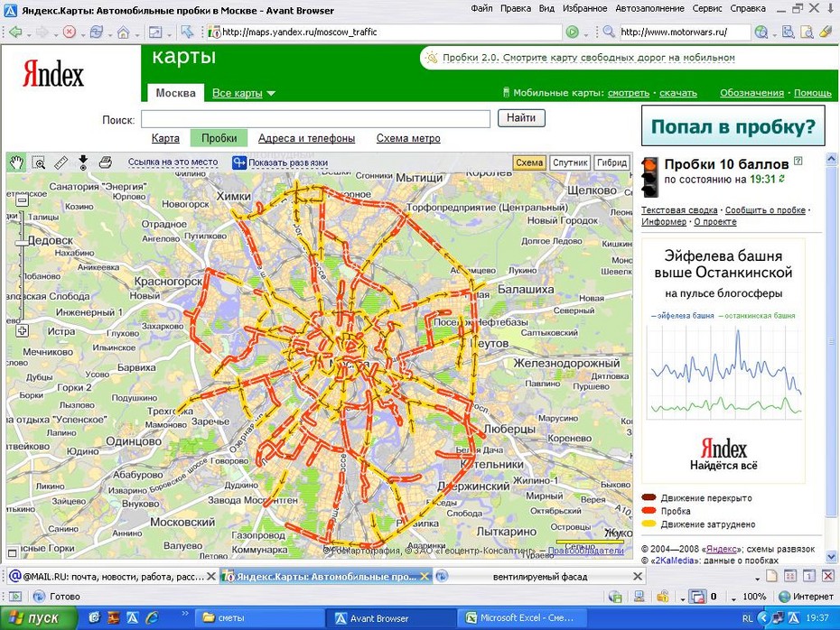Click the green Back arrow

point(15,32)
